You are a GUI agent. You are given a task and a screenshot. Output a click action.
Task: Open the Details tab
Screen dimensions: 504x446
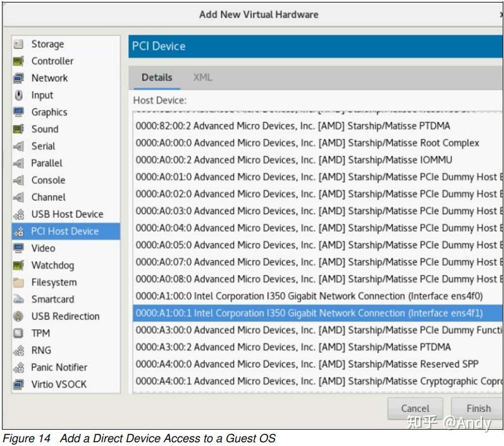click(157, 78)
